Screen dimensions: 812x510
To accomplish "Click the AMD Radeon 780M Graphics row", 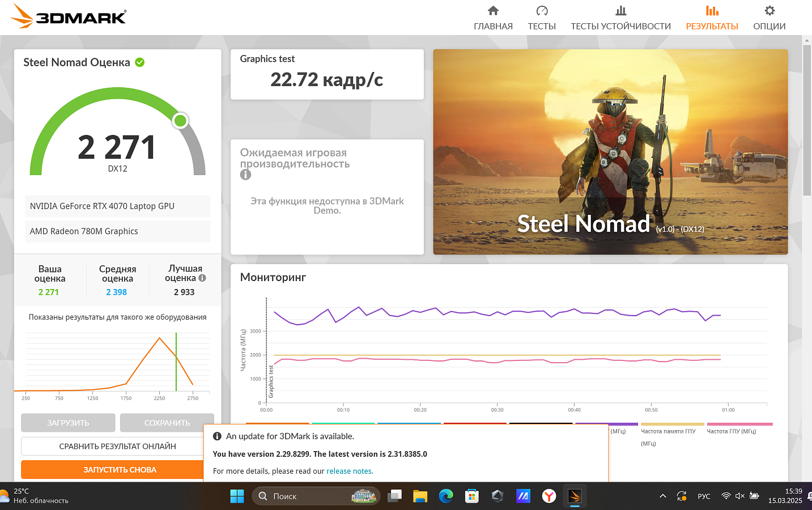I will pos(117,231).
